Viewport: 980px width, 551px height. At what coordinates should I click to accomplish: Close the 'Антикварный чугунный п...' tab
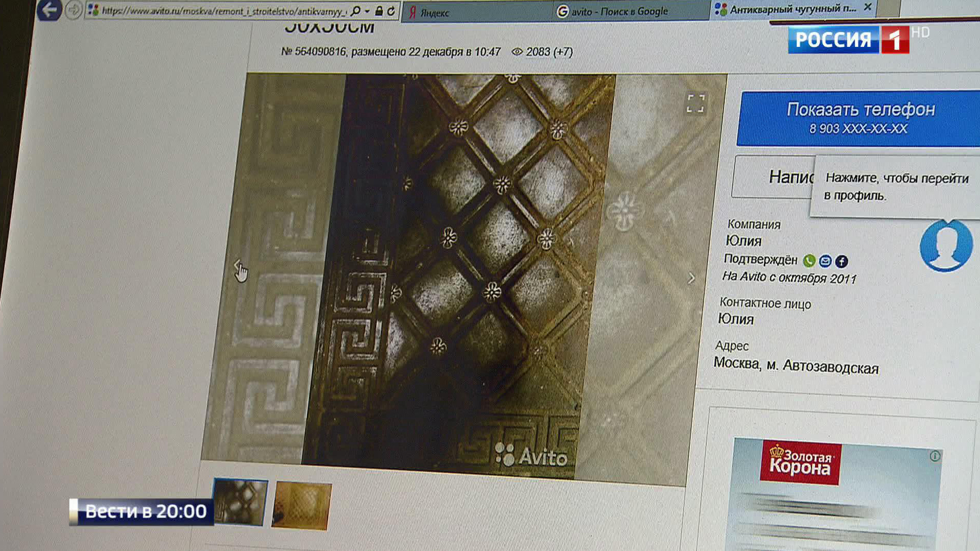coord(868,8)
